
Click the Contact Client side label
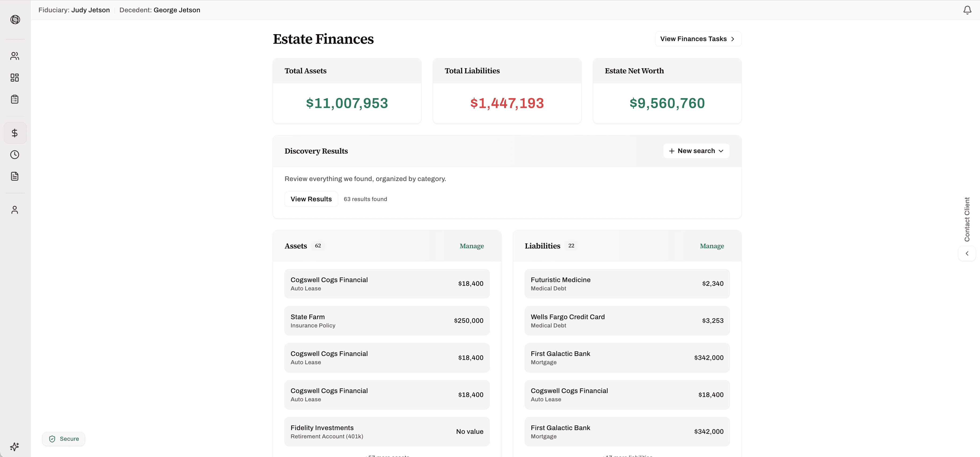pyautogui.click(x=967, y=219)
